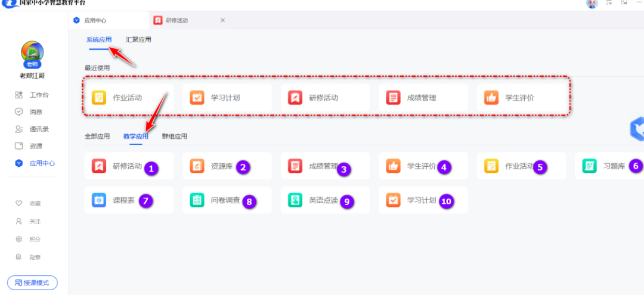Screen dimensions: 644x295
Task: Launch 学生评价 card in 教学应用 list
Action: [423, 166]
